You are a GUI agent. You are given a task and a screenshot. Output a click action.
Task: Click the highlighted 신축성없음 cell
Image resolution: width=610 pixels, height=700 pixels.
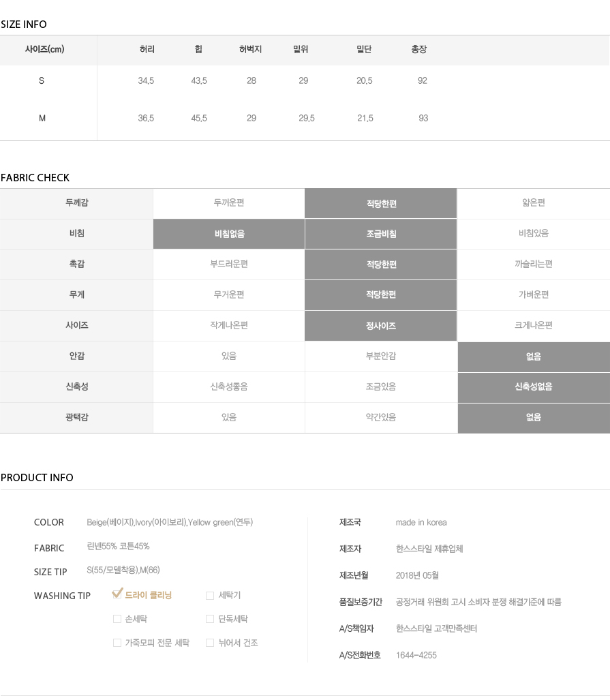click(x=534, y=386)
